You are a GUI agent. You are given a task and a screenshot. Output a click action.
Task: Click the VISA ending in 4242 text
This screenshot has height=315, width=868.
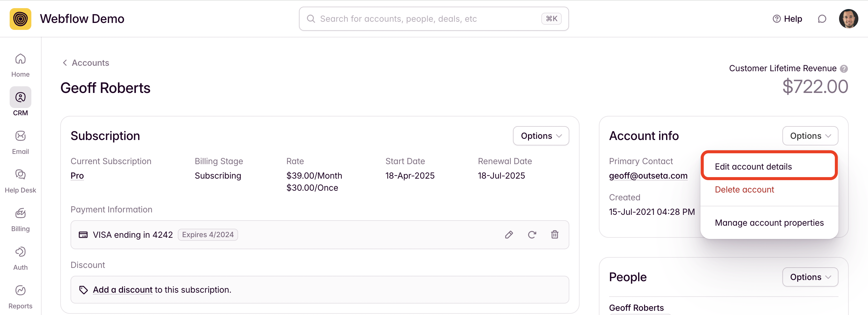(x=133, y=235)
